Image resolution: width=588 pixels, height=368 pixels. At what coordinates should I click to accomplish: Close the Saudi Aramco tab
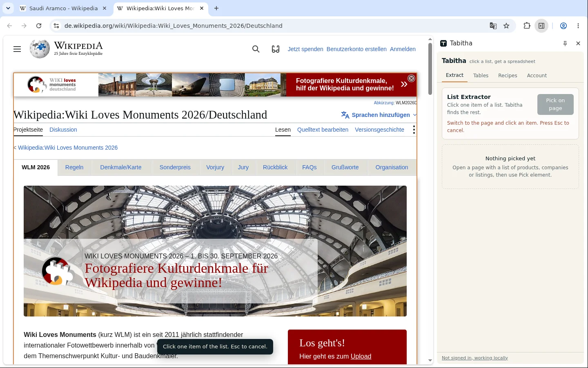pyautogui.click(x=105, y=8)
